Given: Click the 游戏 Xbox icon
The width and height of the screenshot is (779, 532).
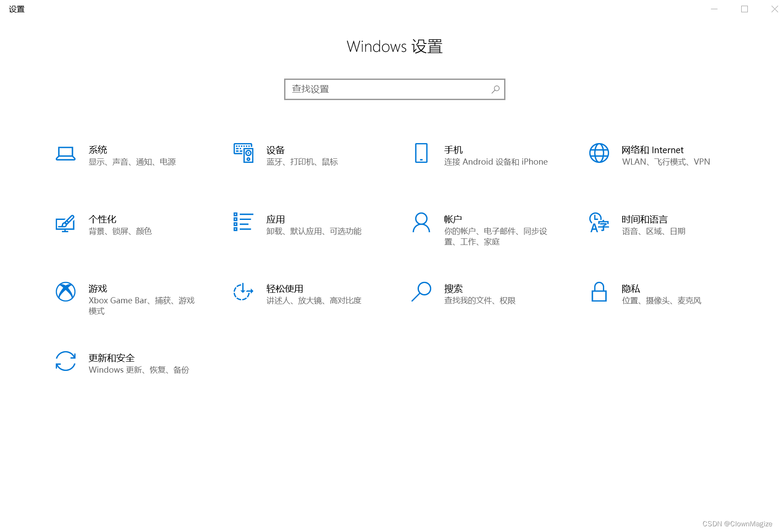Looking at the screenshot, I should (65, 291).
